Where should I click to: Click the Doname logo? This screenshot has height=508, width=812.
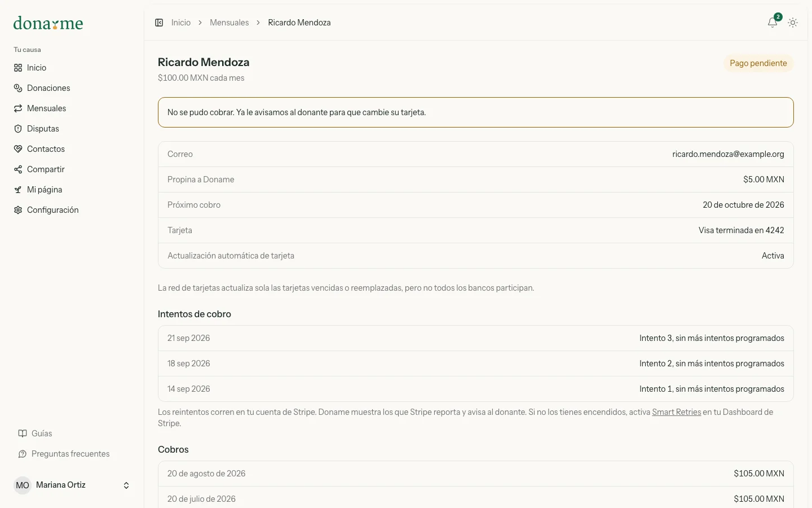48,23
